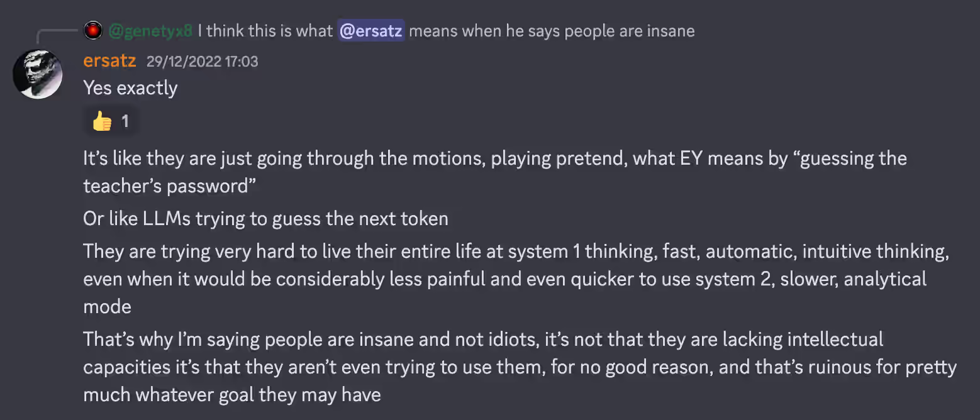
Task: Click the 'much whatever goal they may have' line
Action: click(232, 395)
